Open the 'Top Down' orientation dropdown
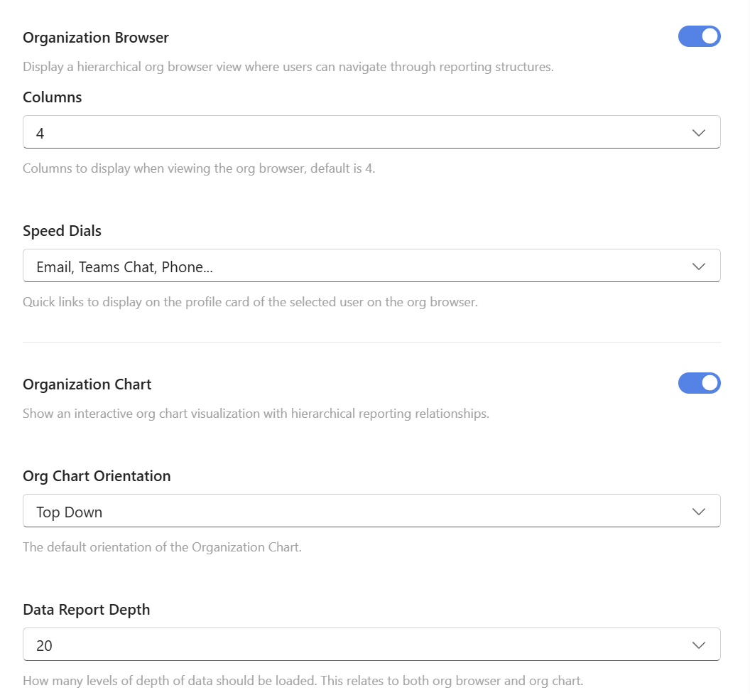The width and height of the screenshot is (750, 700). (355, 512)
